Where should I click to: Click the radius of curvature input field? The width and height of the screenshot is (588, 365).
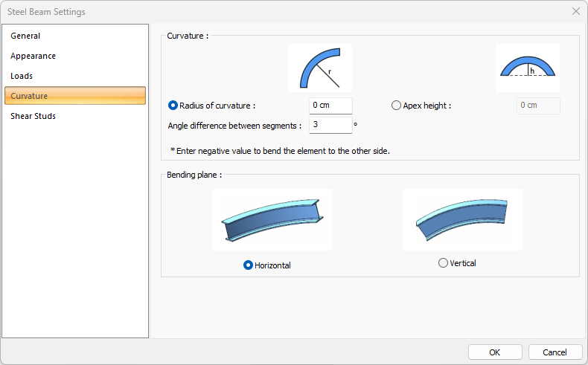330,106
